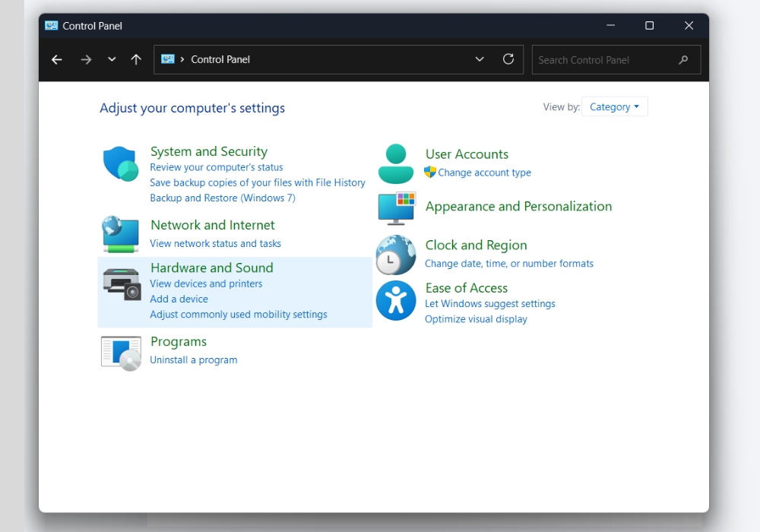Open the Ease of Access icon
The image size is (760, 532).
(x=395, y=300)
